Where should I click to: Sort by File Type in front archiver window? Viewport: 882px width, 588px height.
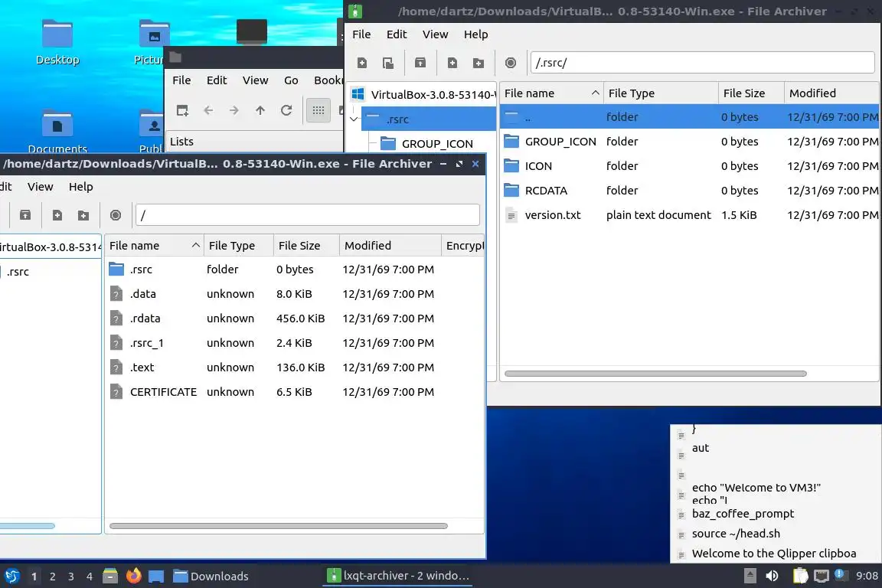click(239, 246)
